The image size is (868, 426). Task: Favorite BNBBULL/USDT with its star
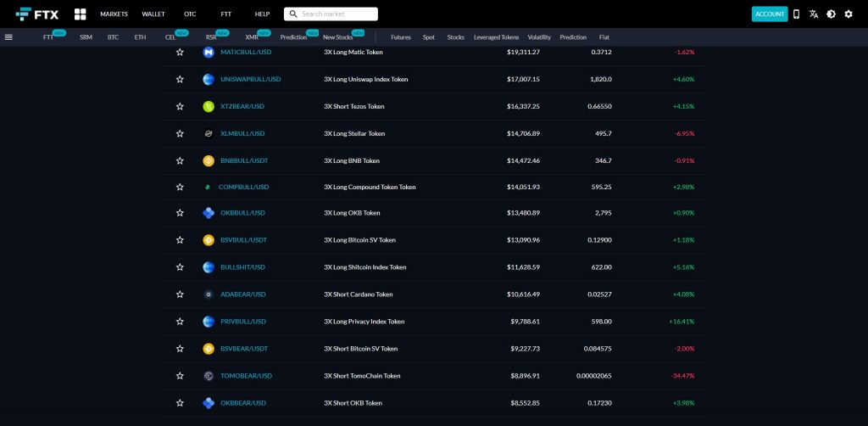click(x=180, y=160)
